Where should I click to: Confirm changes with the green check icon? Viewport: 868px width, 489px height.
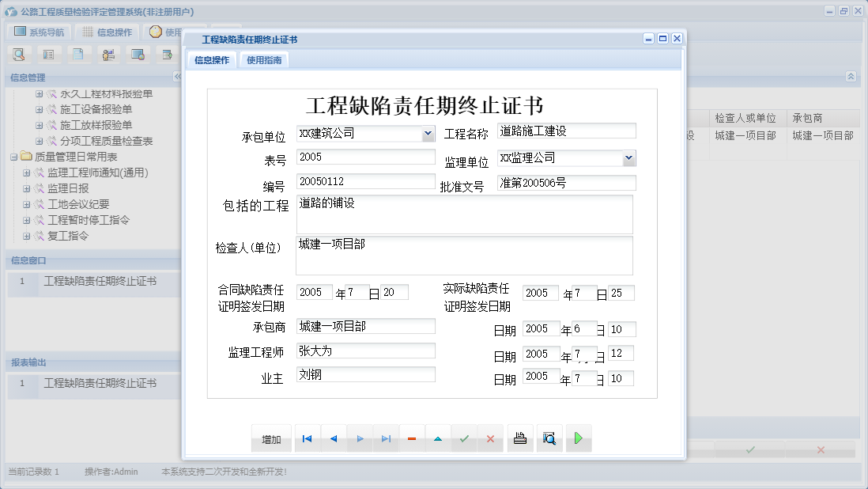click(464, 438)
